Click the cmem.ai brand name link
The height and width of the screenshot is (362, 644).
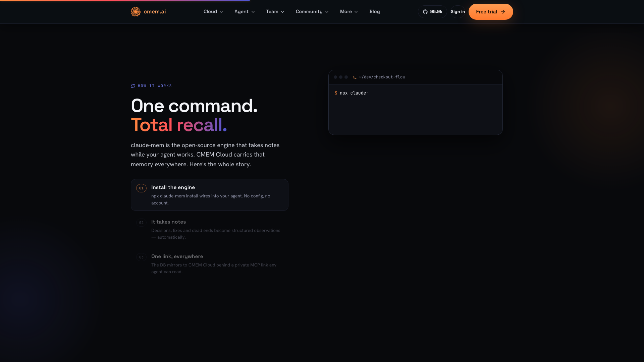pos(155,11)
